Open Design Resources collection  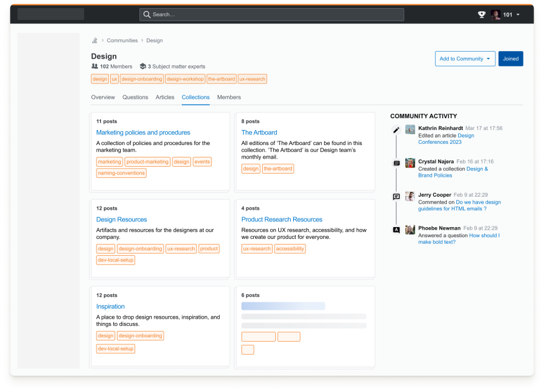click(121, 220)
